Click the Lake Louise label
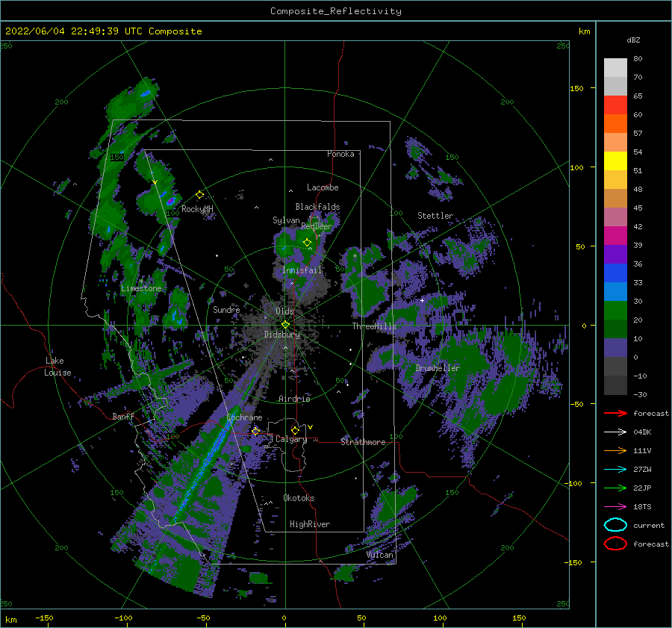 point(57,367)
